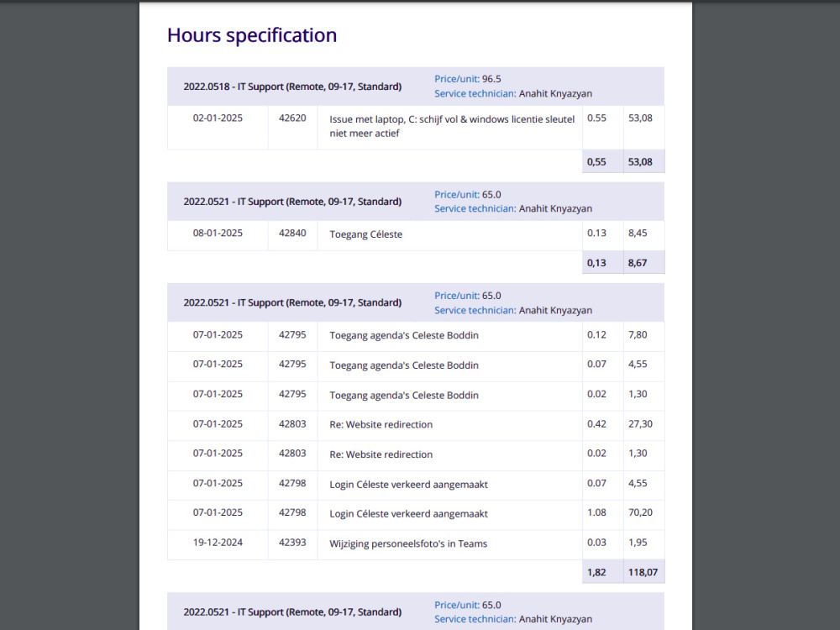The image size is (840, 630).
Task: Select 'Wijziging personeelsfoto's in Teams'
Action: pyautogui.click(x=408, y=543)
